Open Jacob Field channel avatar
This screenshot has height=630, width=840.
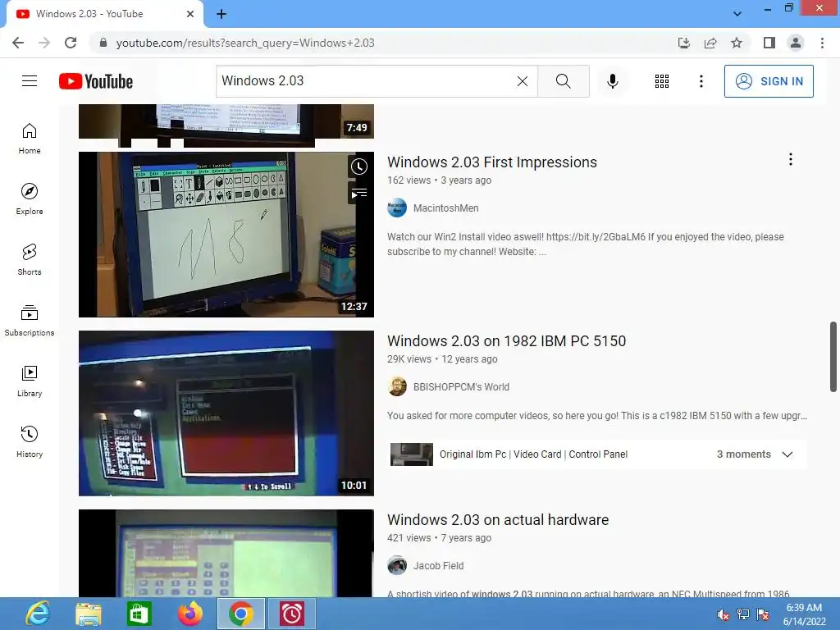point(397,566)
